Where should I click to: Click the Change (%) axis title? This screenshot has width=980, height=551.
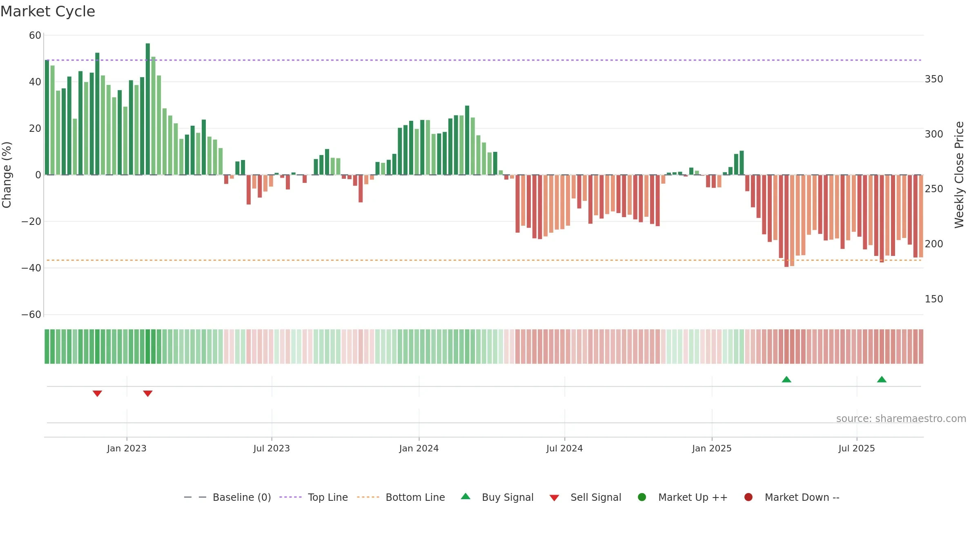point(7,175)
